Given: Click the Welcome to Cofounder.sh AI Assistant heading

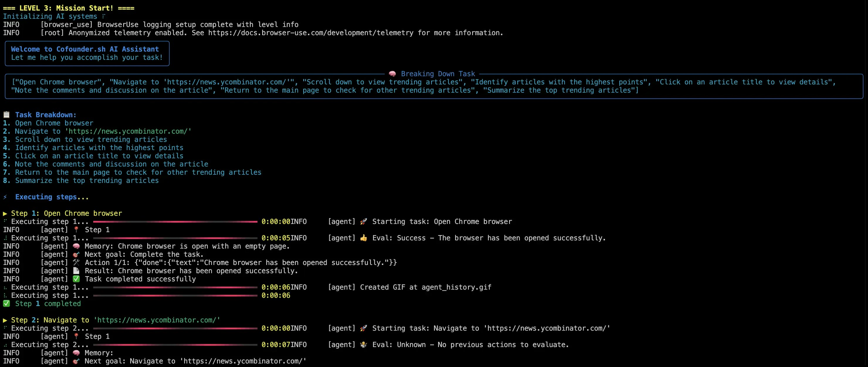Looking at the screenshot, I should [x=84, y=49].
